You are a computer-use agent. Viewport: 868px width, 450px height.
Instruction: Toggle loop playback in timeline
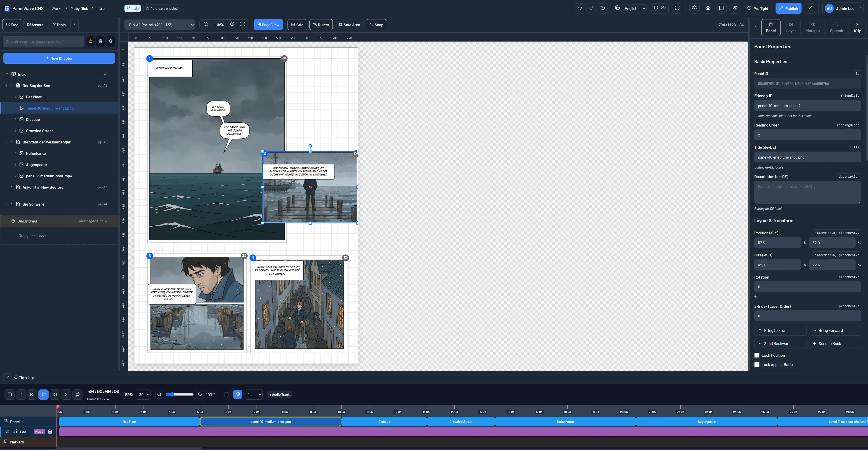click(x=78, y=394)
